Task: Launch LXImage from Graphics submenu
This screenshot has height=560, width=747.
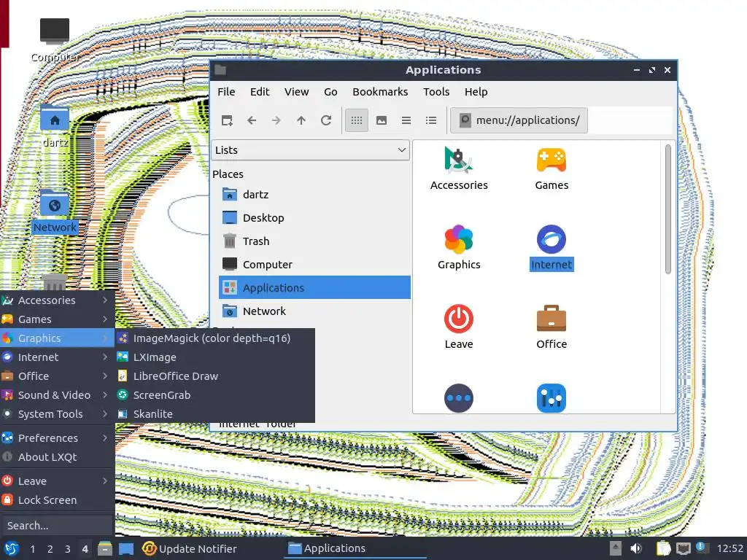Action: tap(215, 357)
